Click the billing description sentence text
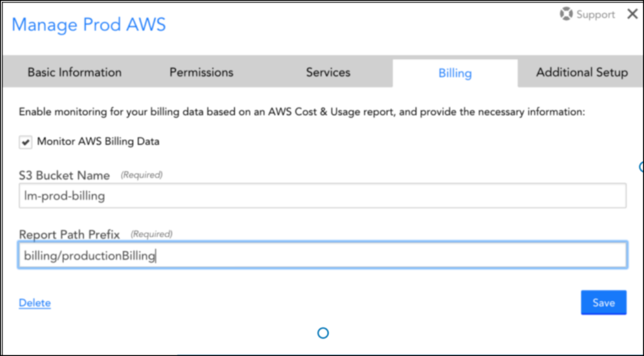Screen dimensions: 644x356 302,112
